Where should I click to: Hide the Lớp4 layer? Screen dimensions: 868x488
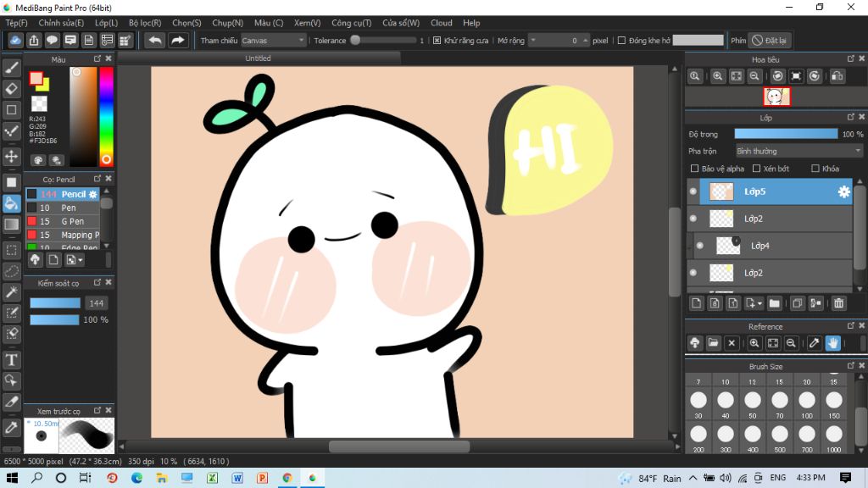(700, 246)
